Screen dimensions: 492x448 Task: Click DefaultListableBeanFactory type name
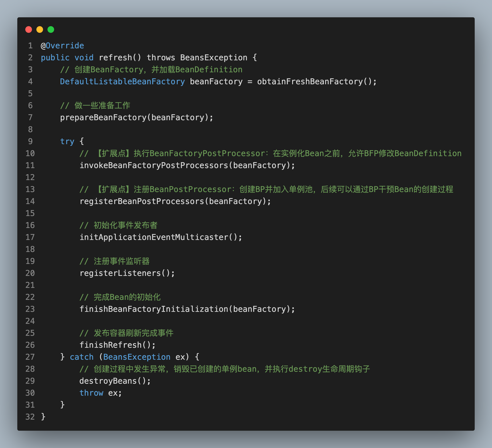point(122,81)
